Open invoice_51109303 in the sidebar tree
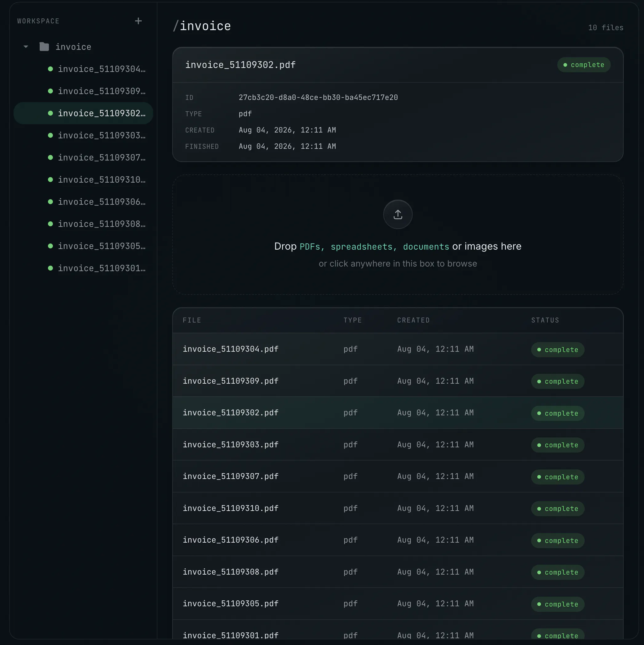Screen dimensions: 644x645 pos(83,135)
